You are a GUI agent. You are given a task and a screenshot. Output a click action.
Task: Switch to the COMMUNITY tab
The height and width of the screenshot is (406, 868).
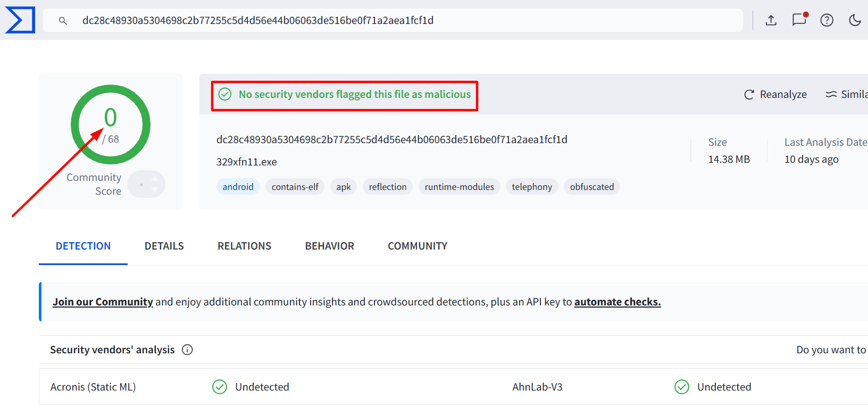(x=418, y=246)
